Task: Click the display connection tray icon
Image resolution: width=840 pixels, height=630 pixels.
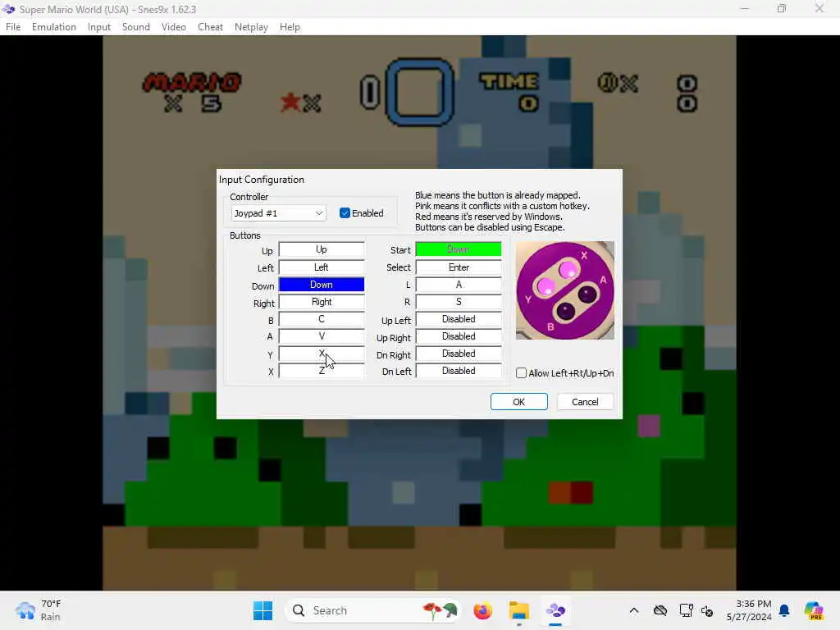Action: tap(685, 610)
